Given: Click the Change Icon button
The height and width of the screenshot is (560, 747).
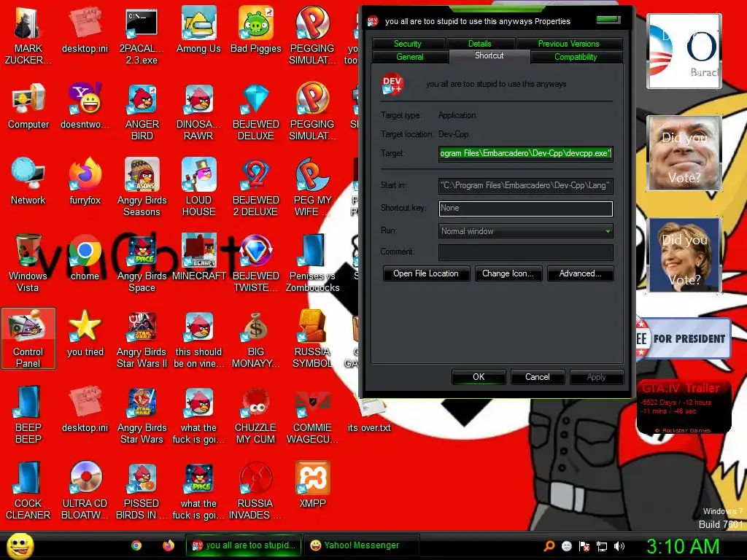Looking at the screenshot, I should coord(508,274).
